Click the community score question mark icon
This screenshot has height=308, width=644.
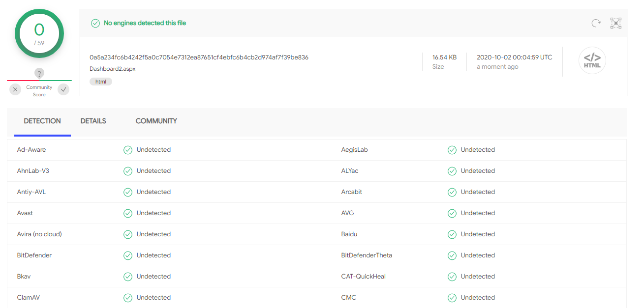pos(40,74)
